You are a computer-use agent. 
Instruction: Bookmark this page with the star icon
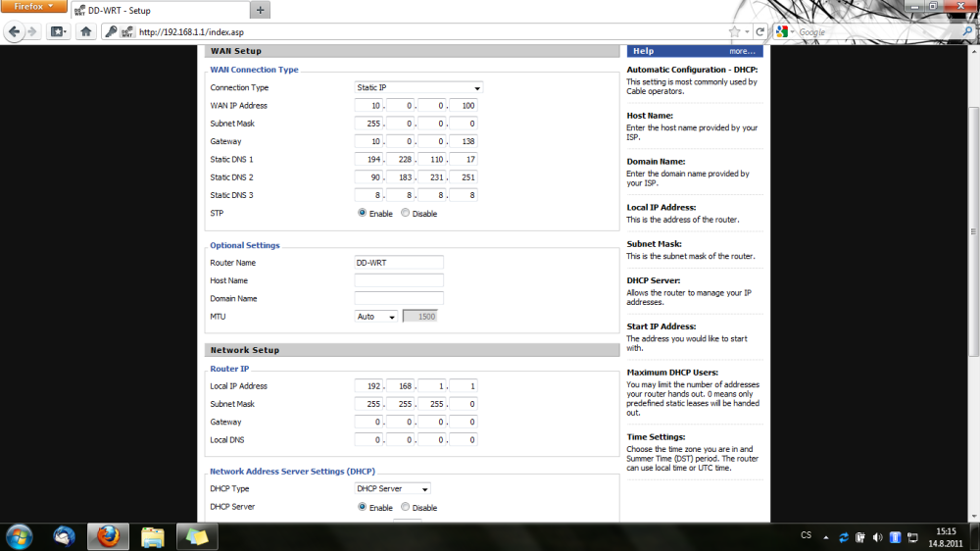tap(734, 32)
